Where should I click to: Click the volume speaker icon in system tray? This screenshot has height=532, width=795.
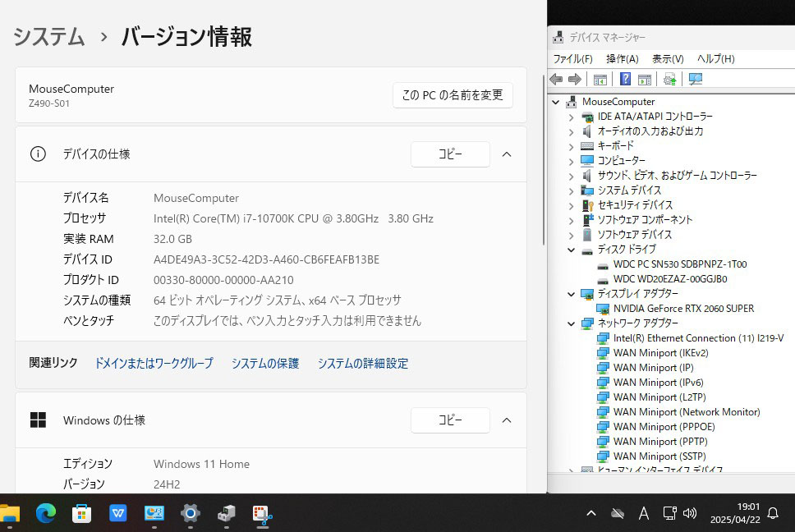click(690, 513)
